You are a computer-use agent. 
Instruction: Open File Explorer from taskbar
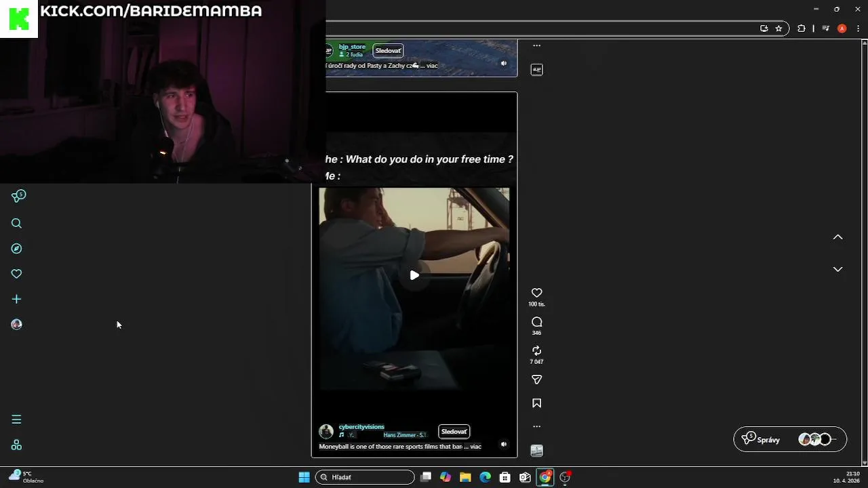pos(465,477)
